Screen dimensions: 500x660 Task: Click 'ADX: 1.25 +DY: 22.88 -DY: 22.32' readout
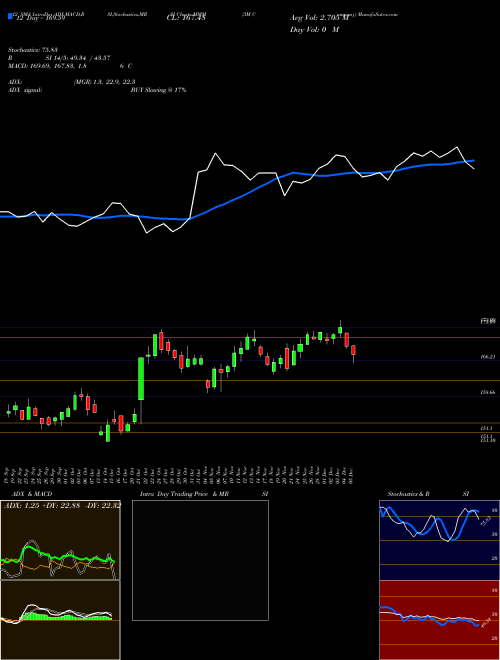[62, 505]
